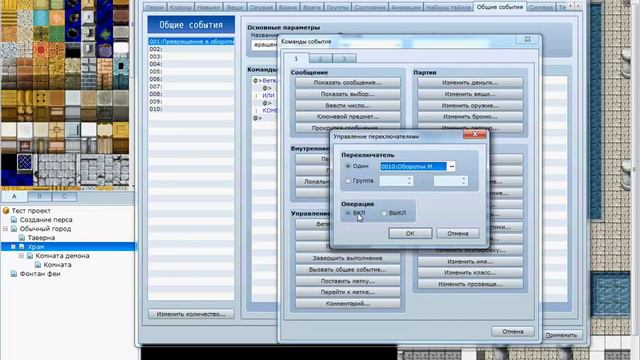The image size is (640, 360).
Task: Click the map icon beside Создание перса
Action: tap(14, 220)
